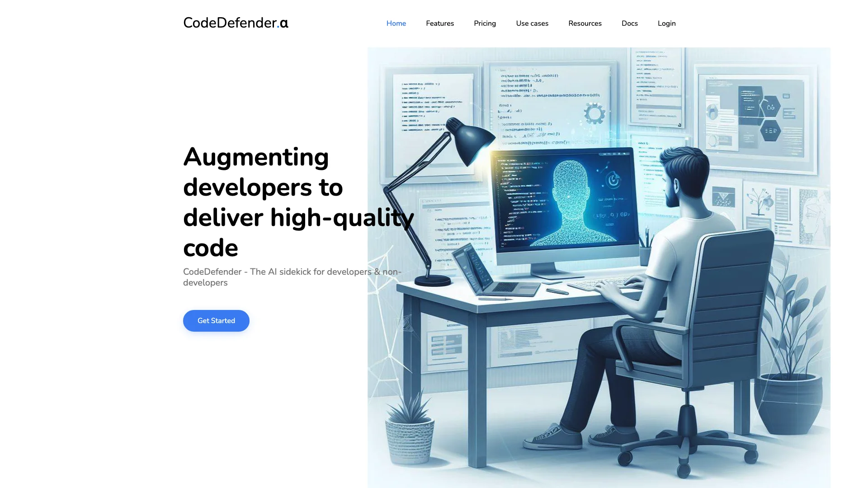
Task: Expand the Docs navigation dropdown
Action: tap(630, 23)
